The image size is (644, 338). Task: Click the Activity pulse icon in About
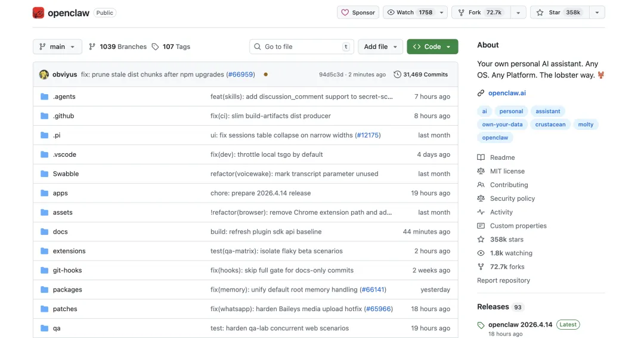click(x=481, y=212)
